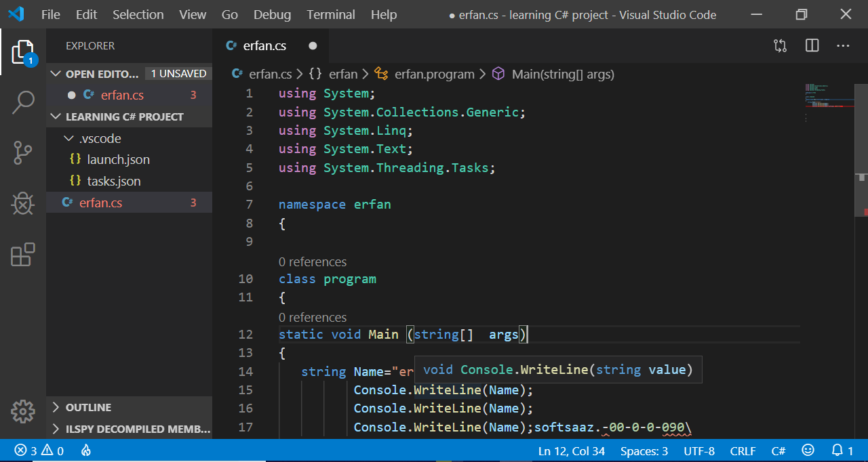This screenshot has height=462, width=868.
Task: Collapse the Open Editors section
Action: [x=102, y=74]
